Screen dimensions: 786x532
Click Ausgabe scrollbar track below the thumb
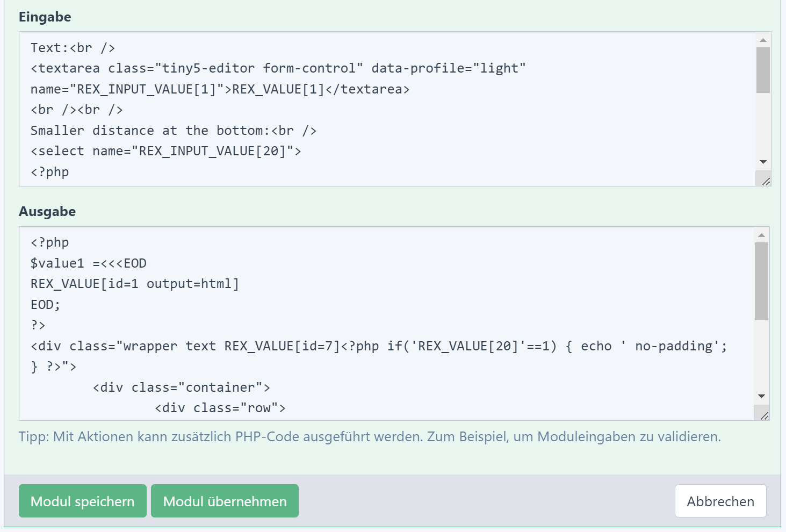(x=761, y=357)
